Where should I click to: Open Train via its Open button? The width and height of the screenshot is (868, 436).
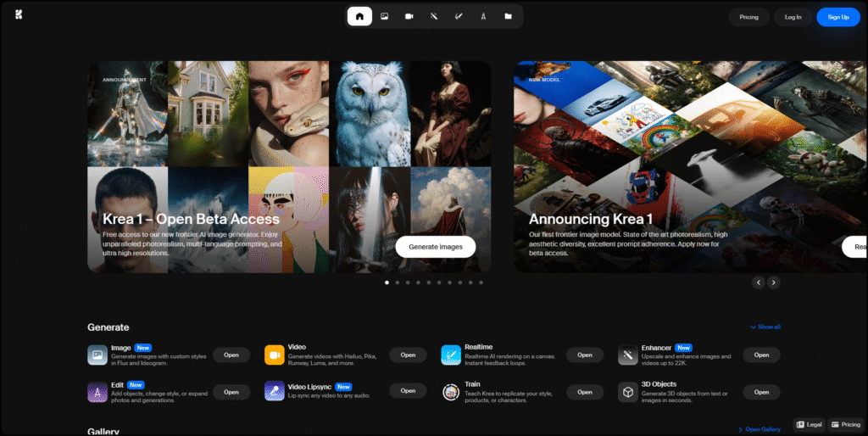coord(585,392)
